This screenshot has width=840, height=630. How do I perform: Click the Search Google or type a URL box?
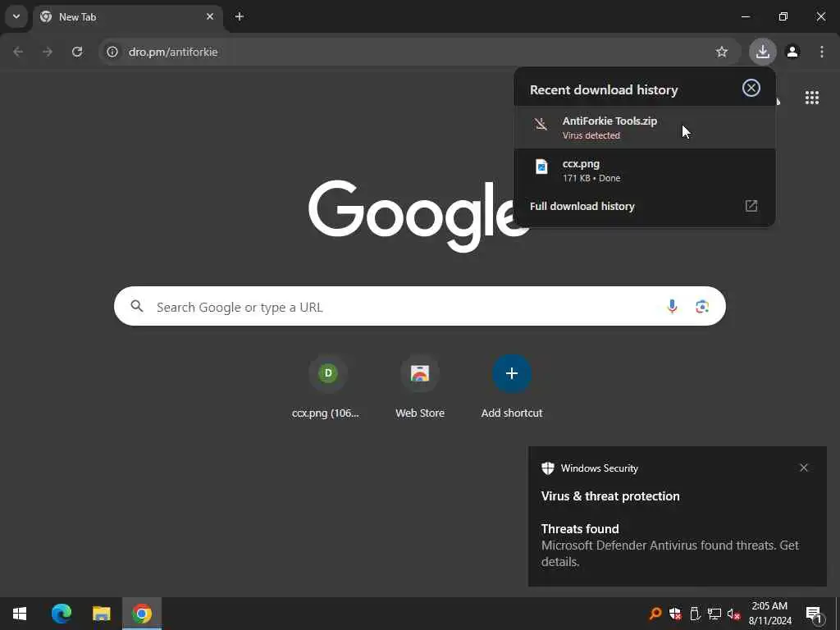[419, 307]
